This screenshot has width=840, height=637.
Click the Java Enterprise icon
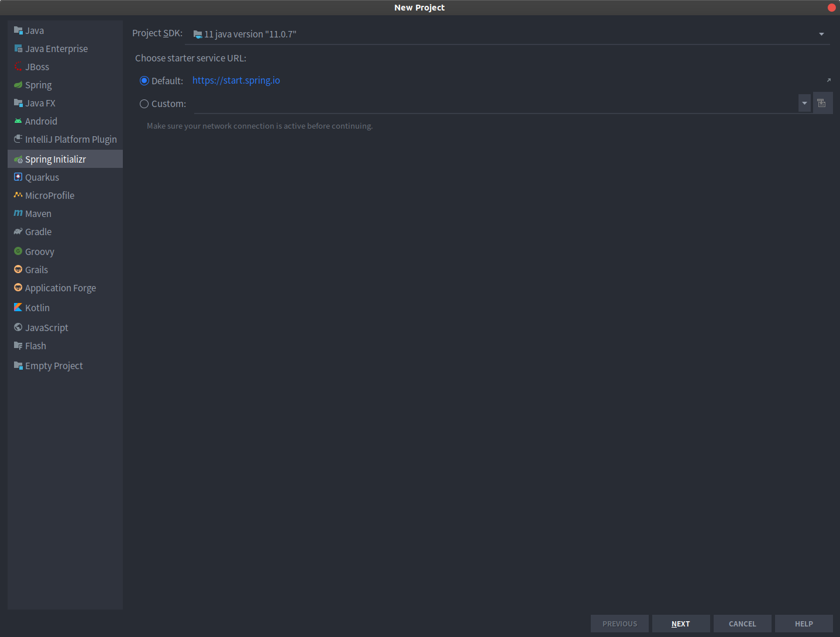[x=18, y=49]
